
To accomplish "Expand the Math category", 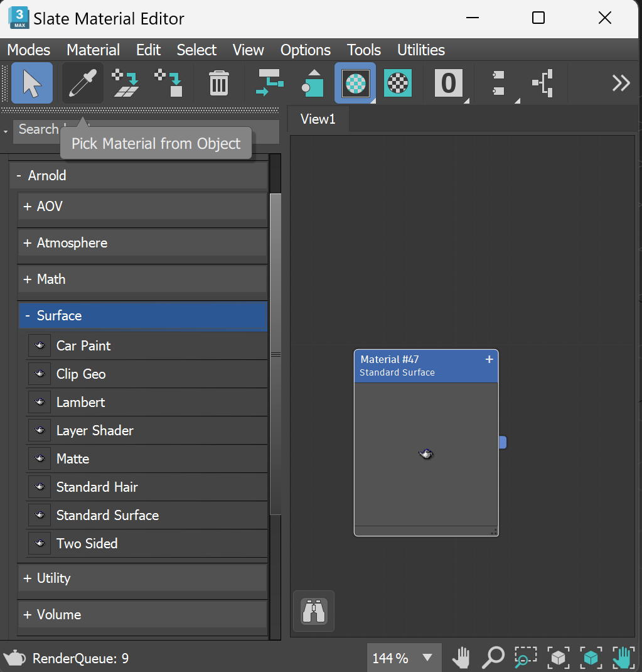I will (x=142, y=279).
